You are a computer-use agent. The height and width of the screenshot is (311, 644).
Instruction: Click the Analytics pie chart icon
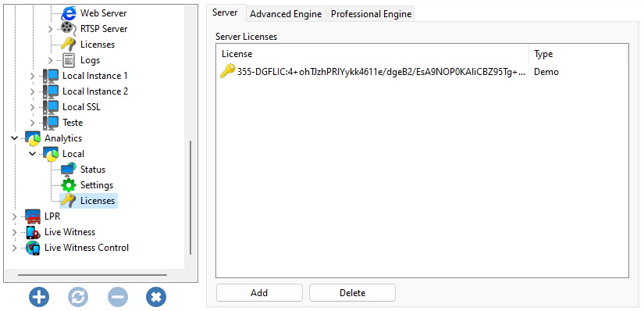[33, 138]
